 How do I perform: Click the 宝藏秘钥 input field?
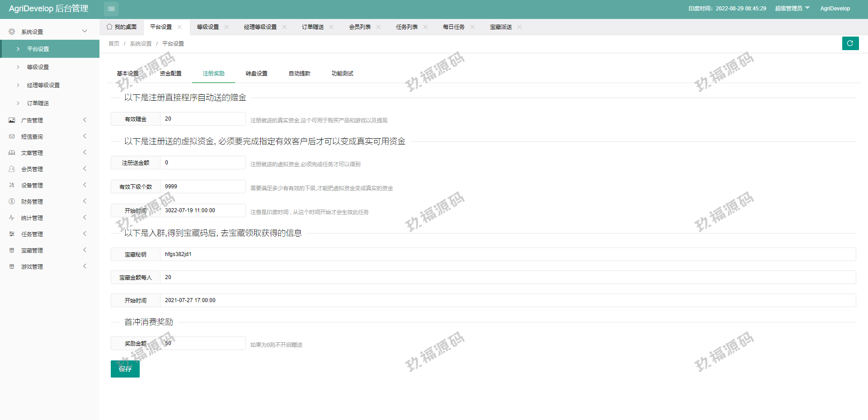507,254
